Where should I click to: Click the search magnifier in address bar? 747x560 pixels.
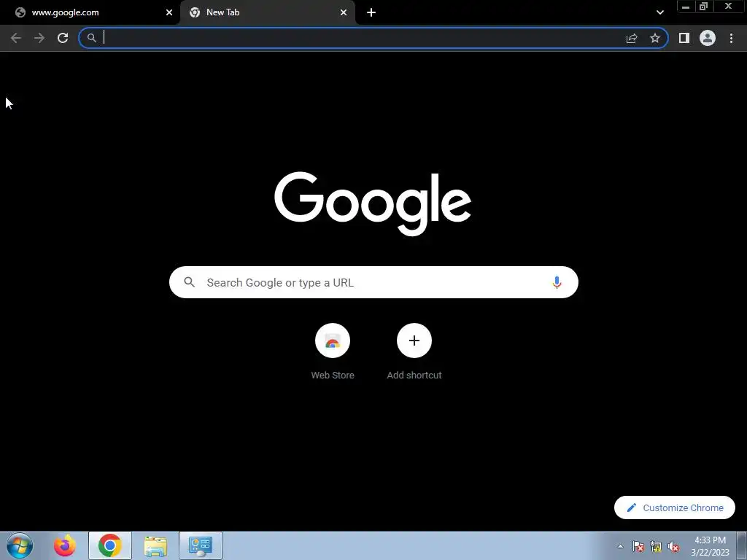91,38
